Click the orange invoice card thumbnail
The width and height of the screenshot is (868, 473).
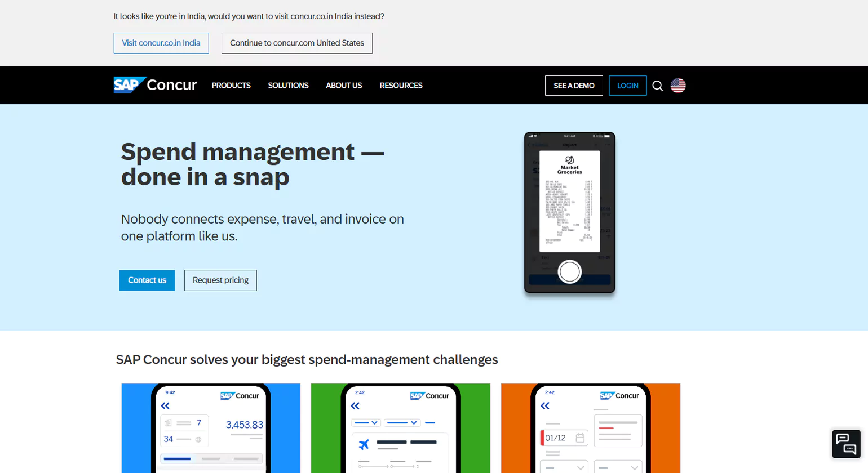pyautogui.click(x=591, y=428)
